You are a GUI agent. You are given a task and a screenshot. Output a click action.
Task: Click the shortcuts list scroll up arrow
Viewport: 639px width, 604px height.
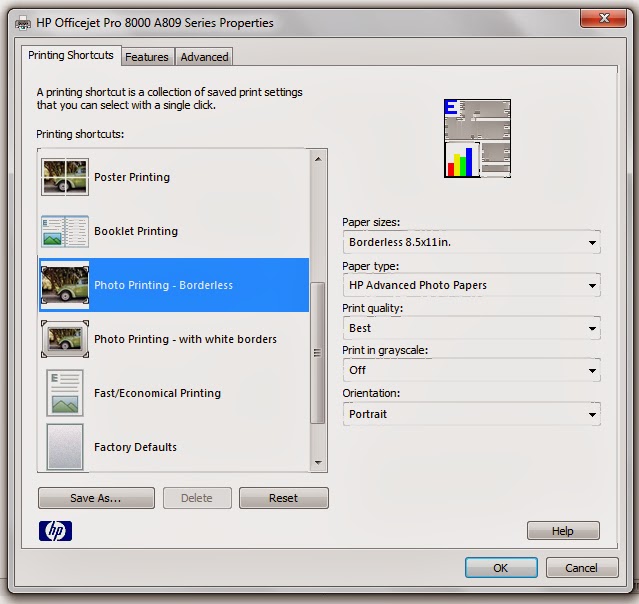coord(318,159)
